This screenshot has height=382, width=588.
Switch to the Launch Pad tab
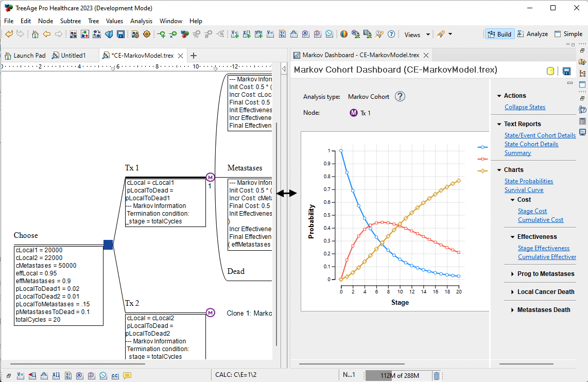[x=25, y=56]
